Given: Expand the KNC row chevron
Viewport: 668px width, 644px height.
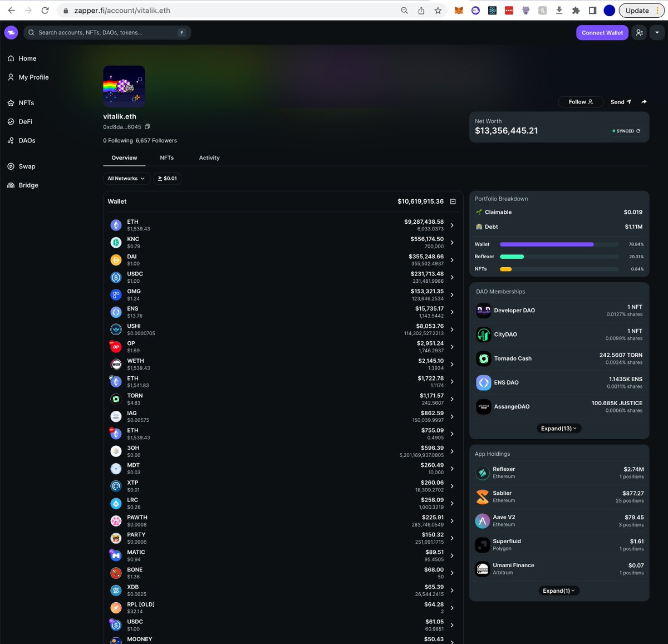Looking at the screenshot, I should pos(452,243).
